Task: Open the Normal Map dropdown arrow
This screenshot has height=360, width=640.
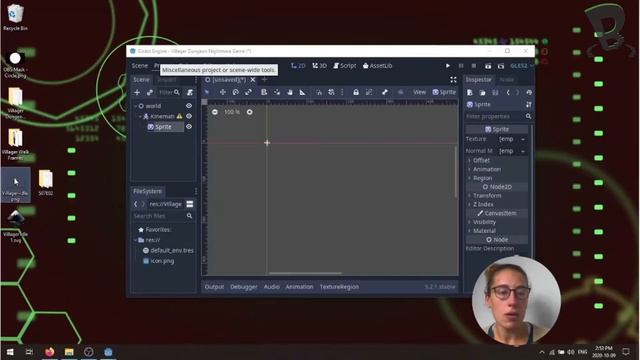Action: point(523,151)
